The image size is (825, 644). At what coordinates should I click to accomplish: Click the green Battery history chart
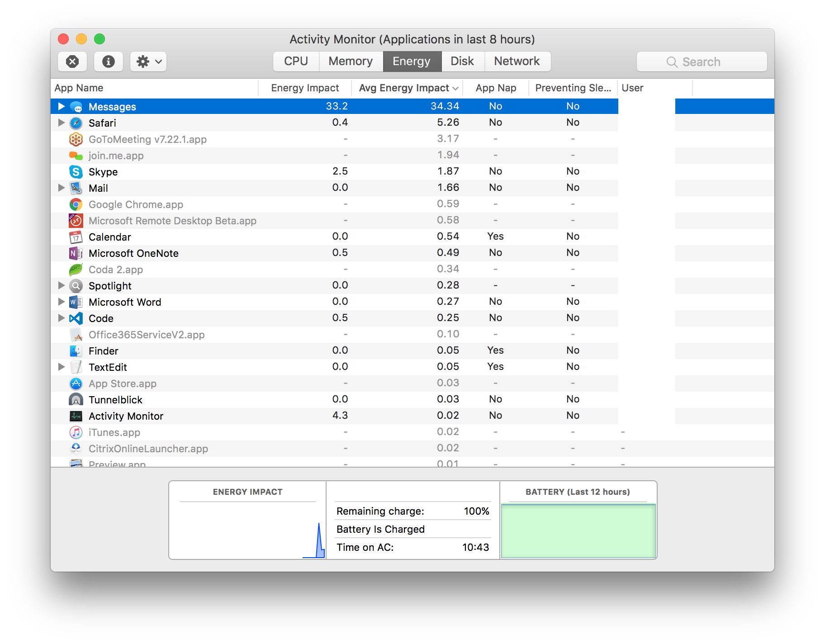tap(578, 531)
